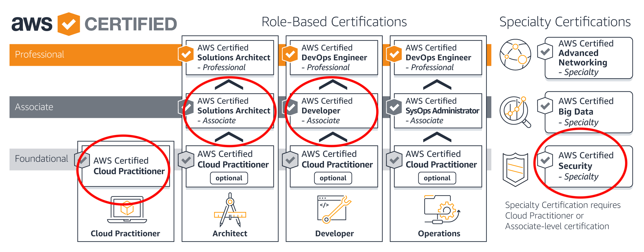Click the Big Data magnifier chart icon
644x252 pixels.
coord(515,112)
